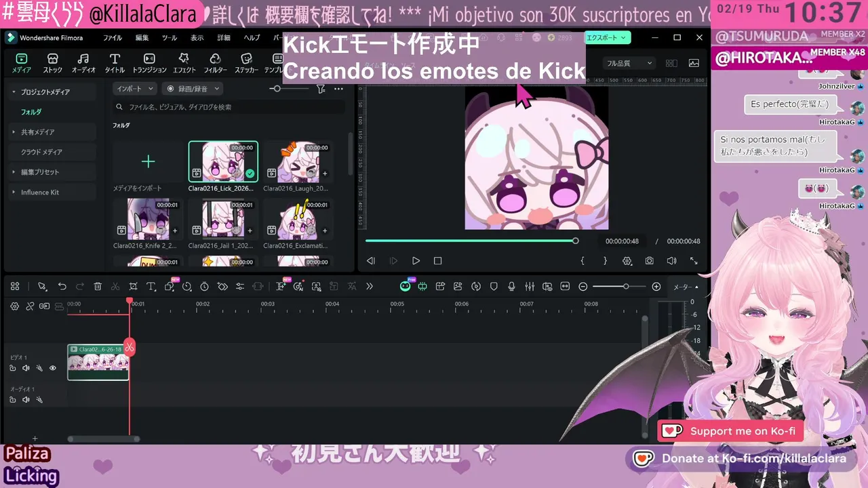Open the ツール menu
Screen dimensions: 868x488
coord(170,38)
